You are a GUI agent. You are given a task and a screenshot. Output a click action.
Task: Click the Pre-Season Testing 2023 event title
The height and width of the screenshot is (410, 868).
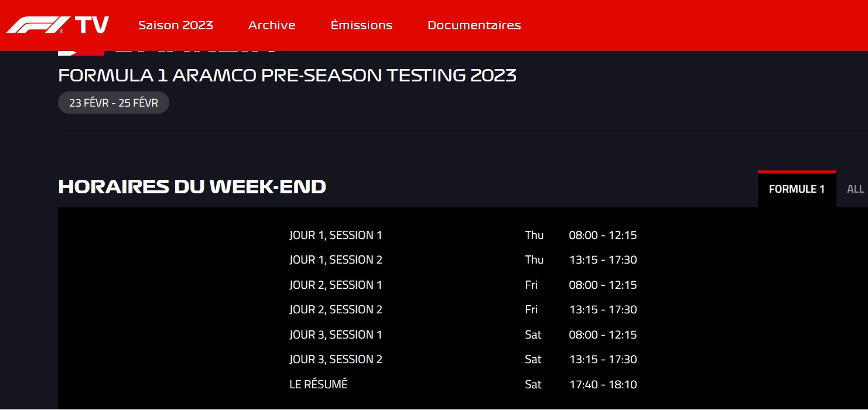(x=287, y=76)
